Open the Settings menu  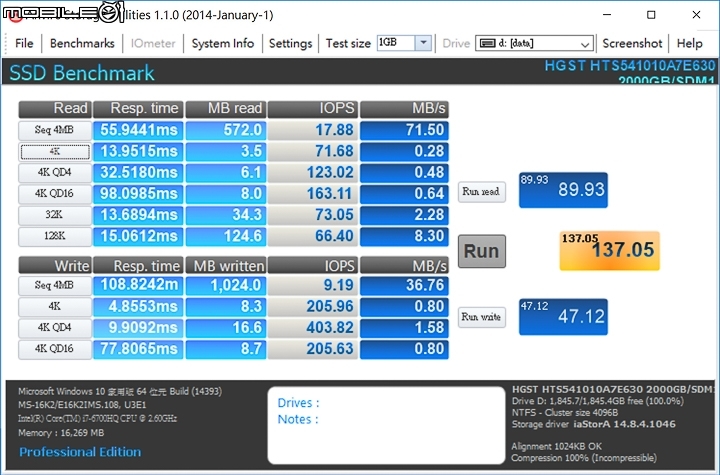290,43
